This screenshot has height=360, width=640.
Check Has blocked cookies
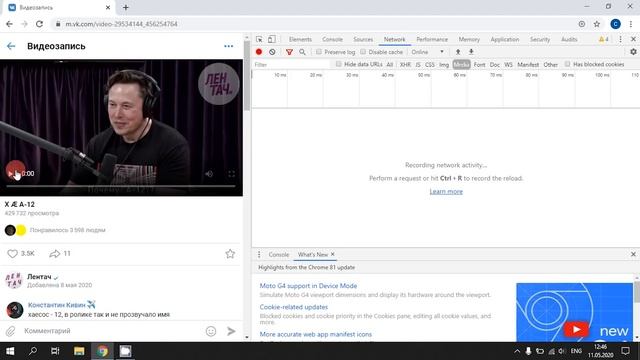pos(567,64)
